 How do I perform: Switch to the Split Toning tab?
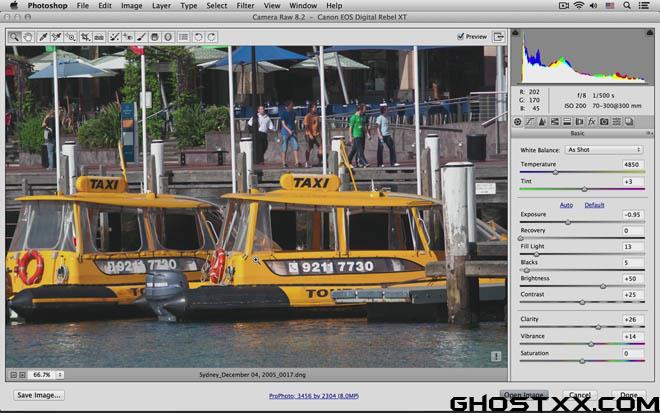pyautogui.click(x=567, y=122)
